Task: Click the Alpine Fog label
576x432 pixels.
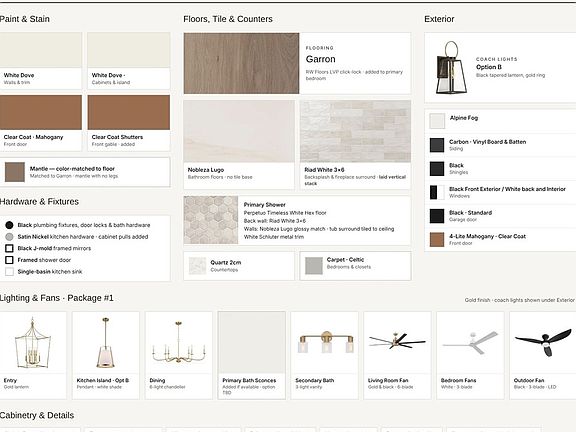Action: pyautogui.click(x=464, y=118)
